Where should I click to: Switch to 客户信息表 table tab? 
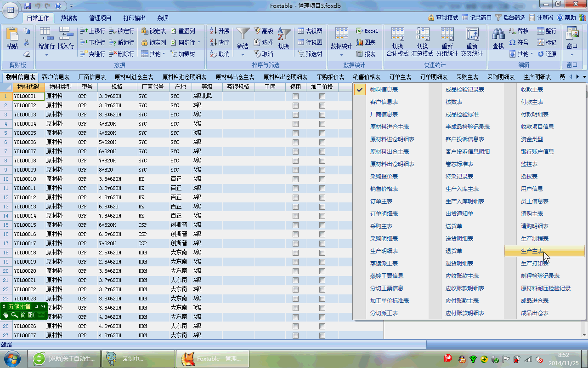point(56,77)
